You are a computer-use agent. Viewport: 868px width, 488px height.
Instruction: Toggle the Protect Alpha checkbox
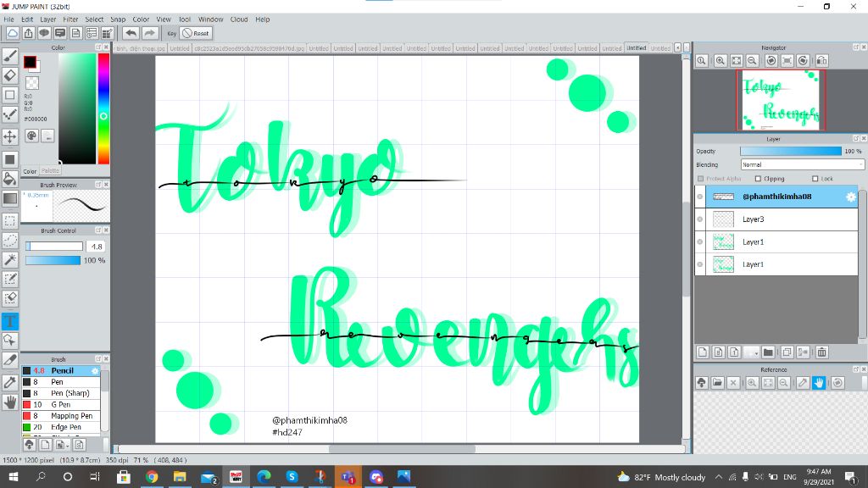(701, 179)
